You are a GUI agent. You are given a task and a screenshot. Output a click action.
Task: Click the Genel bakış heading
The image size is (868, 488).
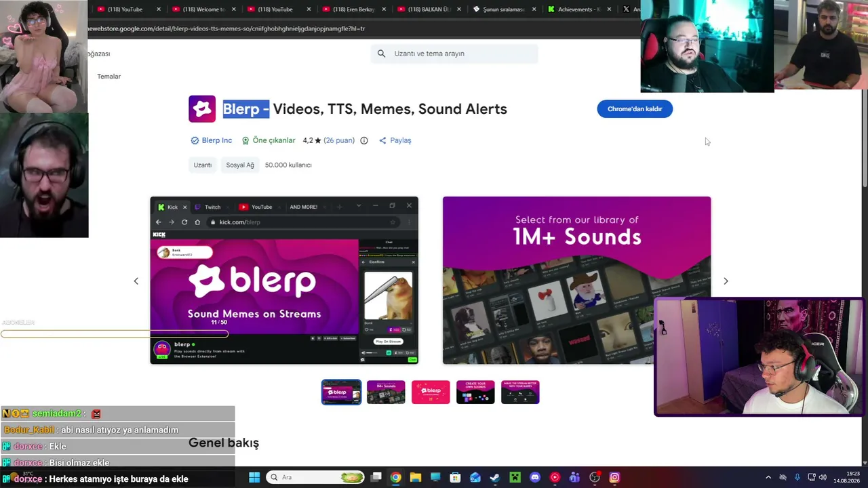coord(224,443)
